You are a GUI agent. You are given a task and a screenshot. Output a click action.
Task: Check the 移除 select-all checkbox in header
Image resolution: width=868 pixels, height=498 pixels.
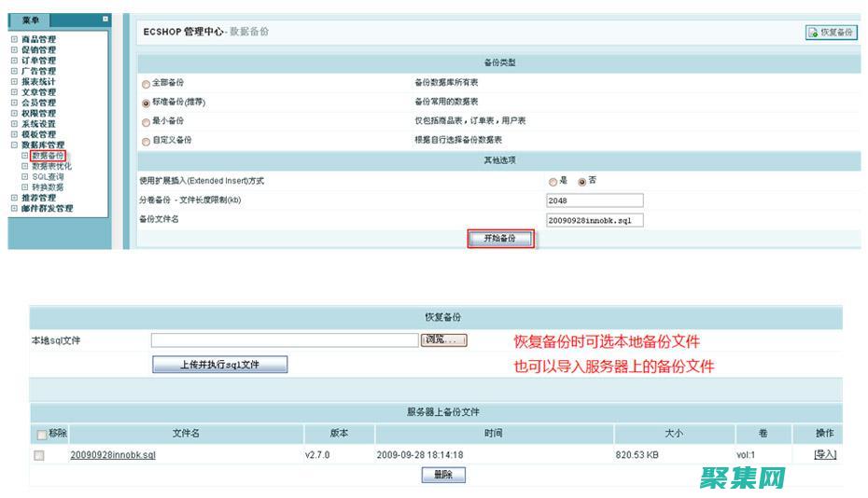click(41, 435)
